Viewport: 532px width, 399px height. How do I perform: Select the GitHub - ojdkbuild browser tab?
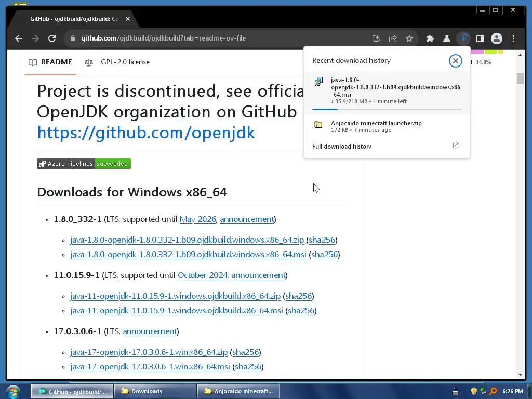[73, 19]
